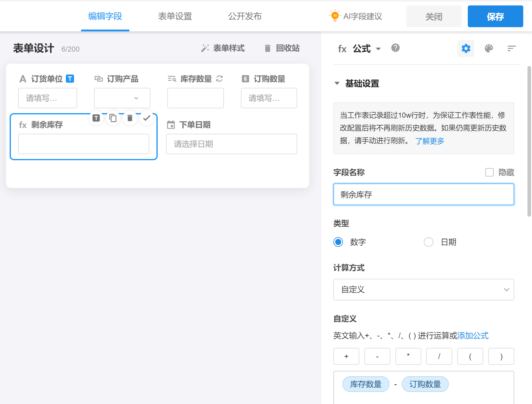Click the question mark help icon
Viewport: 532px width, 404px height.
coord(395,48)
